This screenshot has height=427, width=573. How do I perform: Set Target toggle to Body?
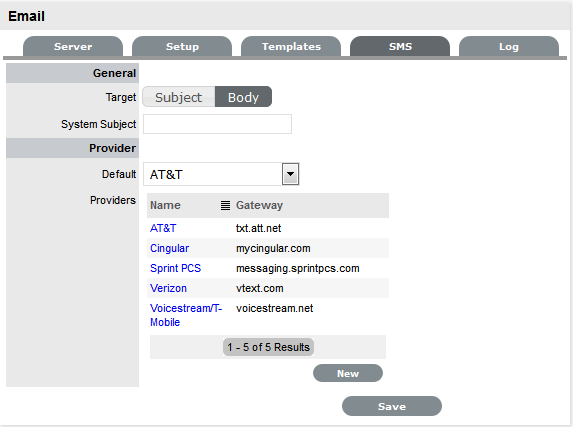point(243,97)
